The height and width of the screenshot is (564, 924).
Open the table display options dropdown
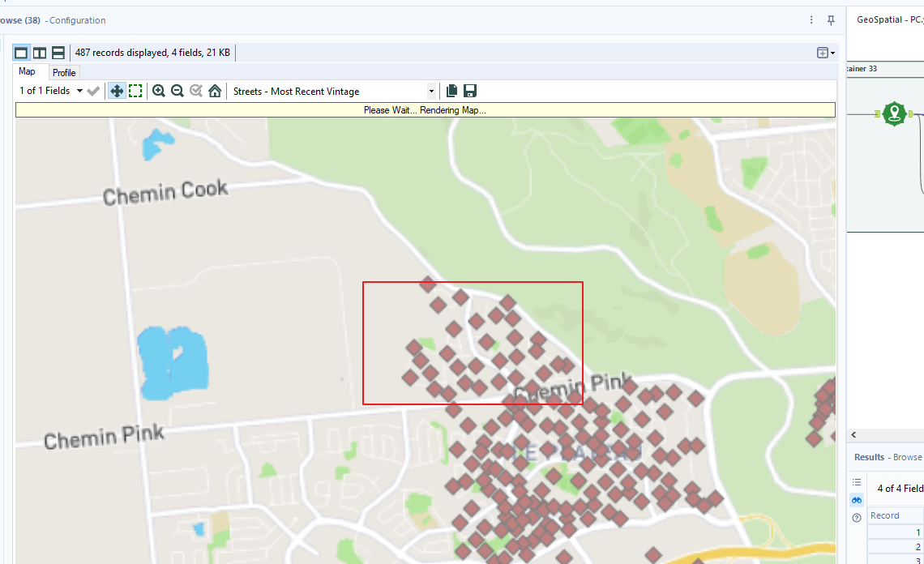[x=823, y=52]
